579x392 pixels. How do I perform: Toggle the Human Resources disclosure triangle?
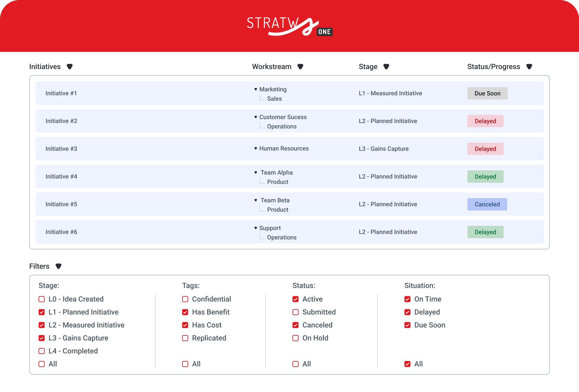point(256,148)
